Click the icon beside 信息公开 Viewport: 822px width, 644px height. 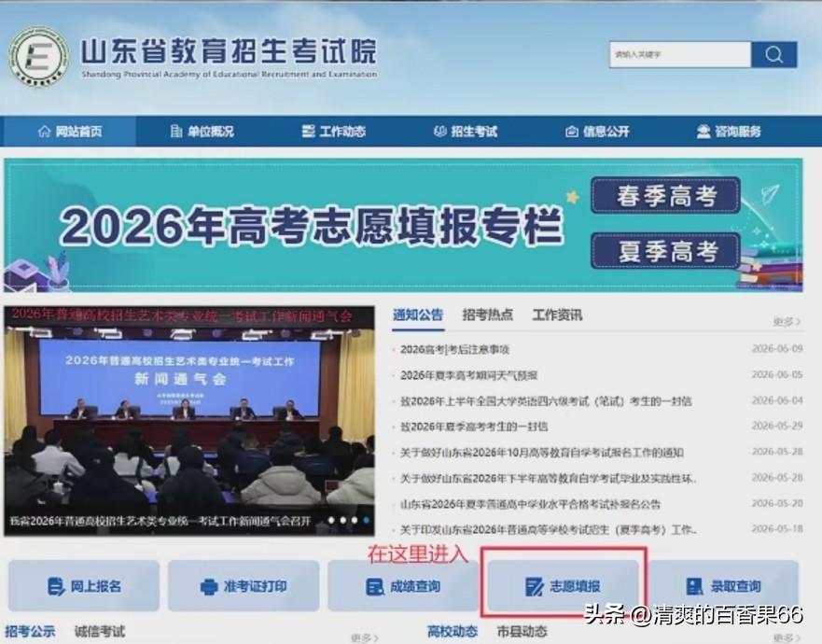coord(571,132)
